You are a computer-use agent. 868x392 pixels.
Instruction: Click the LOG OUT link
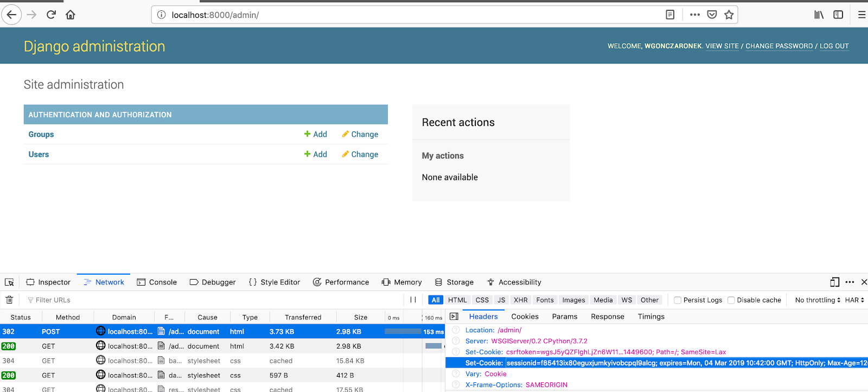point(834,46)
